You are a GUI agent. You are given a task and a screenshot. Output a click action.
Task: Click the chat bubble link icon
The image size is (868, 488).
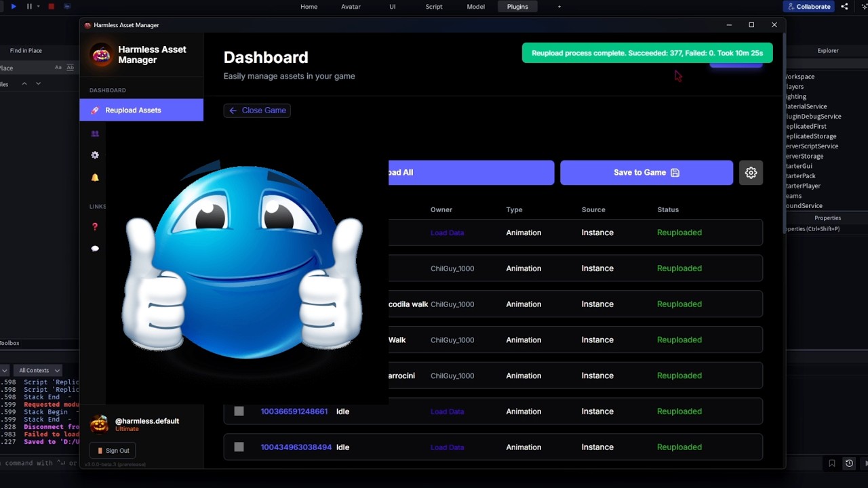(95, 249)
